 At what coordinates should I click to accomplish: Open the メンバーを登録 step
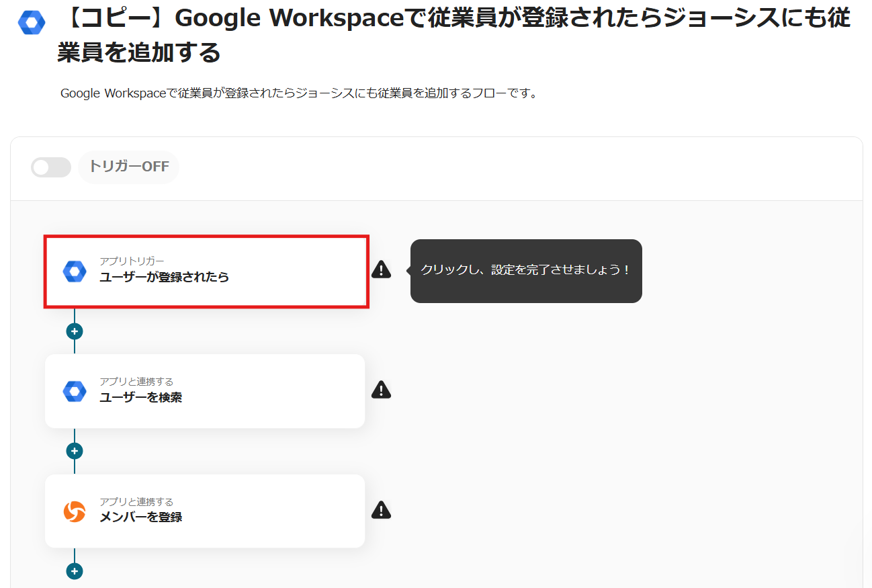[x=205, y=511]
